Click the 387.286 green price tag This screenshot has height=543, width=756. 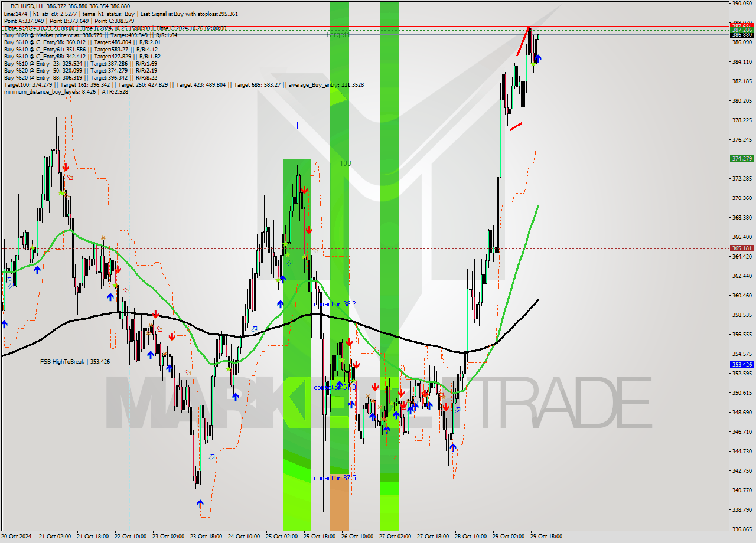[742, 30]
